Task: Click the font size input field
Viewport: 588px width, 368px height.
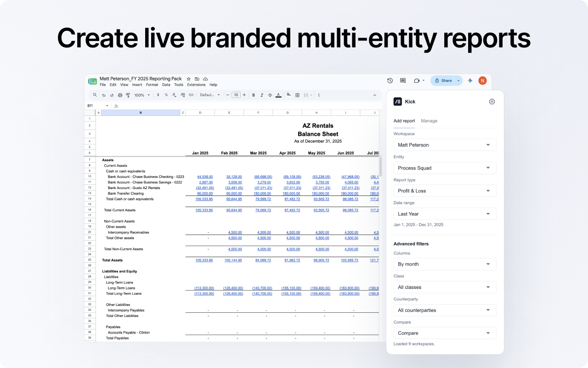Action: 236,95
